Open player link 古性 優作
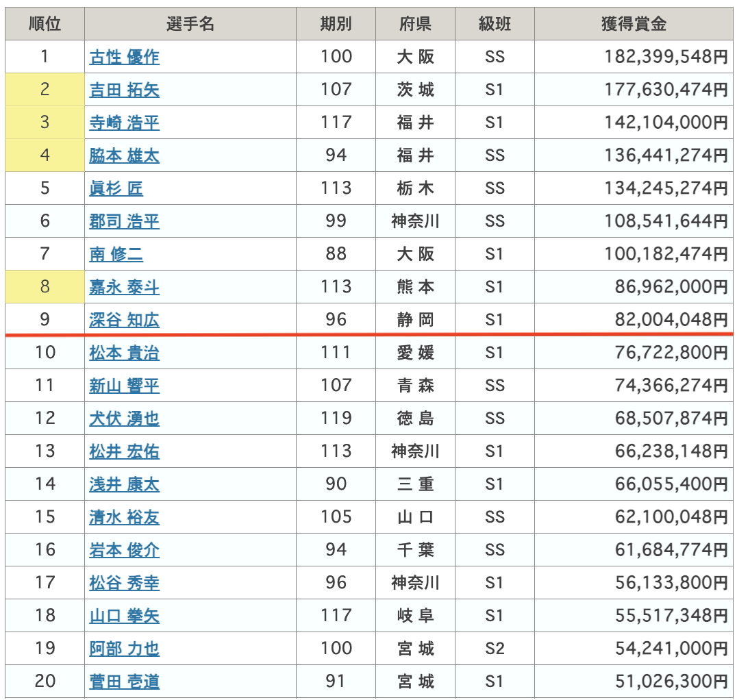Image resolution: width=737 pixels, height=700 pixels. point(124,57)
